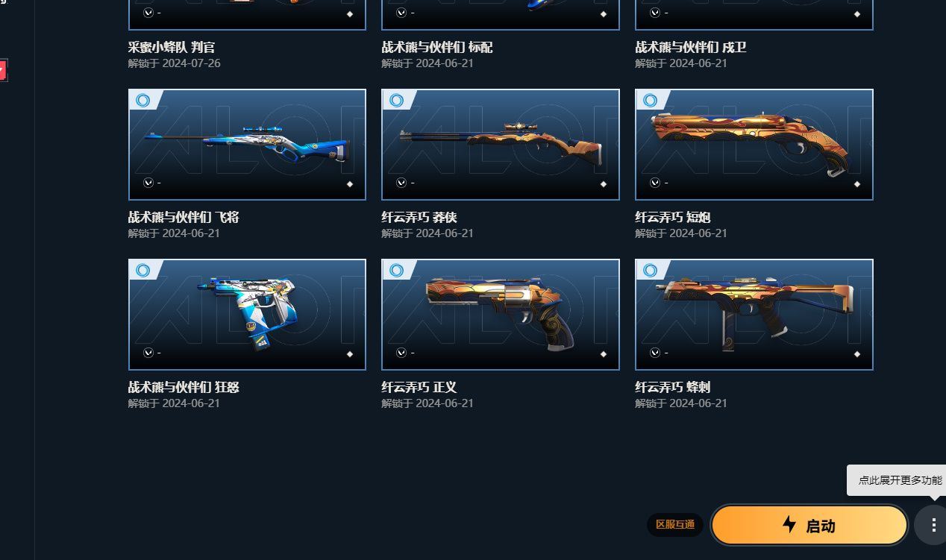Screen dimensions: 946x560
Task: Click the diamond tier icon on 纤云弄巧 蜂刺 card
Action: pyautogui.click(x=857, y=353)
